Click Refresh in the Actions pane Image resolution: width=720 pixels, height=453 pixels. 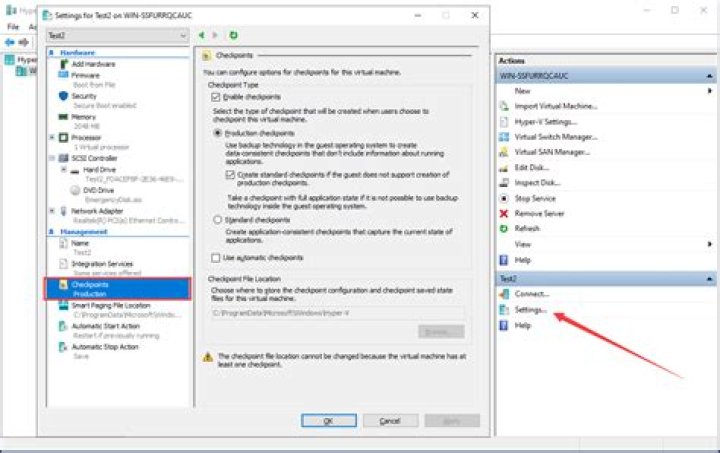[x=527, y=229]
